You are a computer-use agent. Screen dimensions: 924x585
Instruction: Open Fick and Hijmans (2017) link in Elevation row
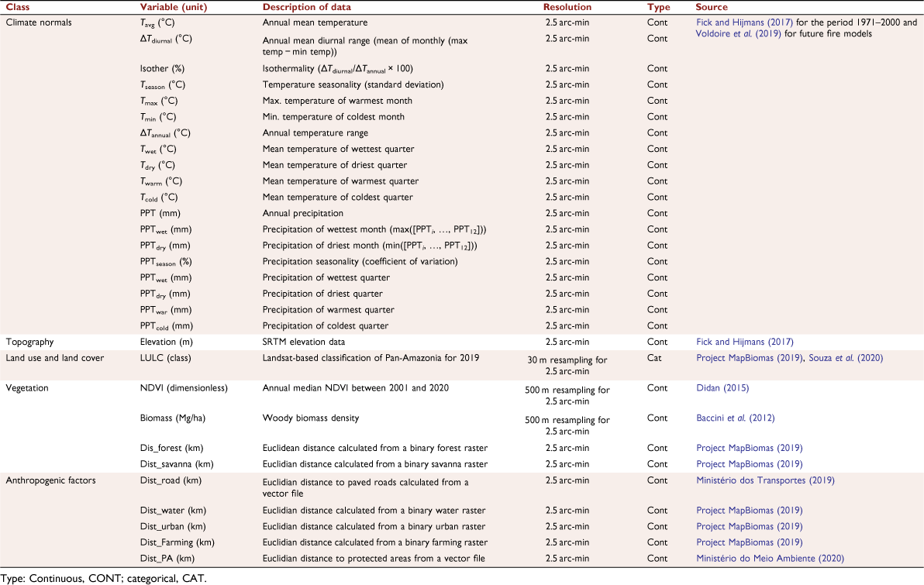pyautogui.click(x=745, y=342)
